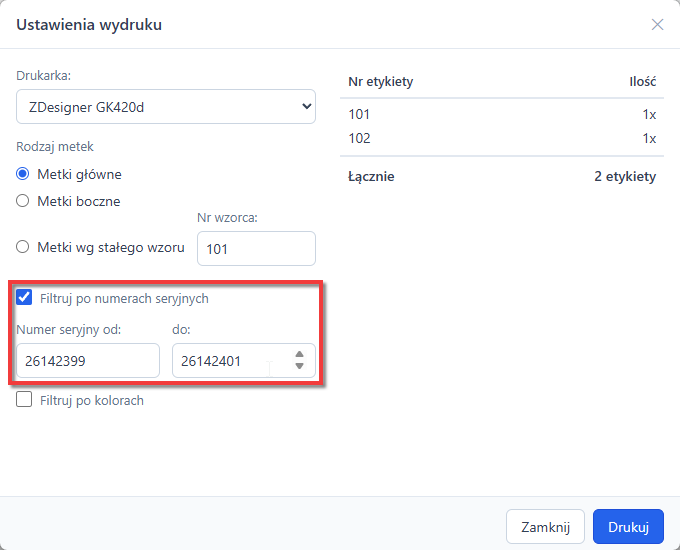Click the Nr etykiety column header
Screen dimensions: 680x550
[380, 82]
